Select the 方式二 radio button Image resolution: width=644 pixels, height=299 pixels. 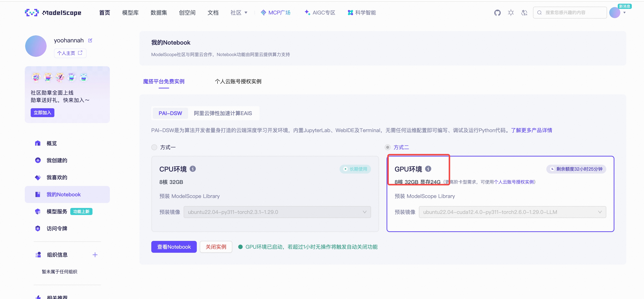(x=387, y=147)
